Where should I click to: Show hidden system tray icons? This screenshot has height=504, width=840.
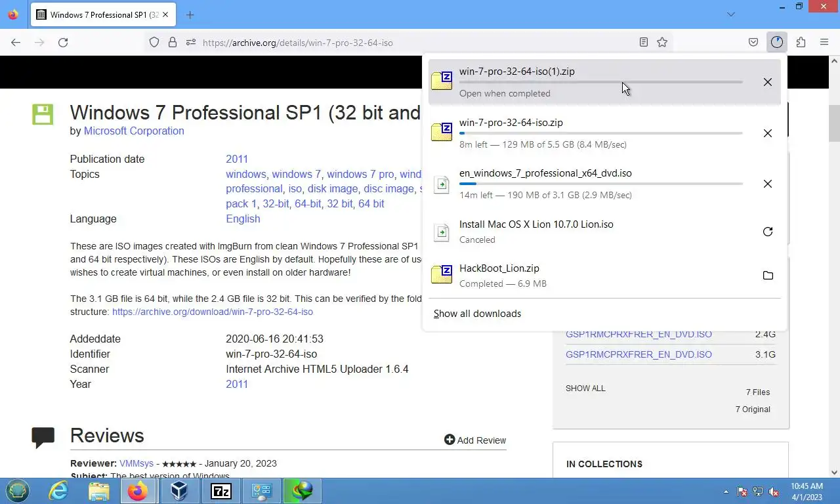point(726,492)
